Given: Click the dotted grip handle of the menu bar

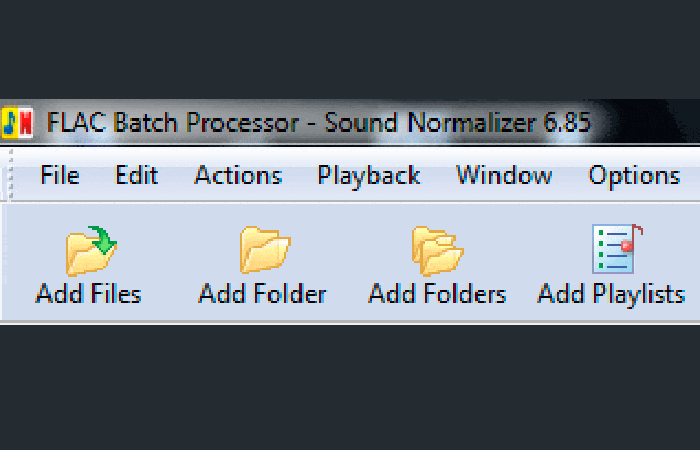Looking at the screenshot, I should pyautogui.click(x=11, y=174).
